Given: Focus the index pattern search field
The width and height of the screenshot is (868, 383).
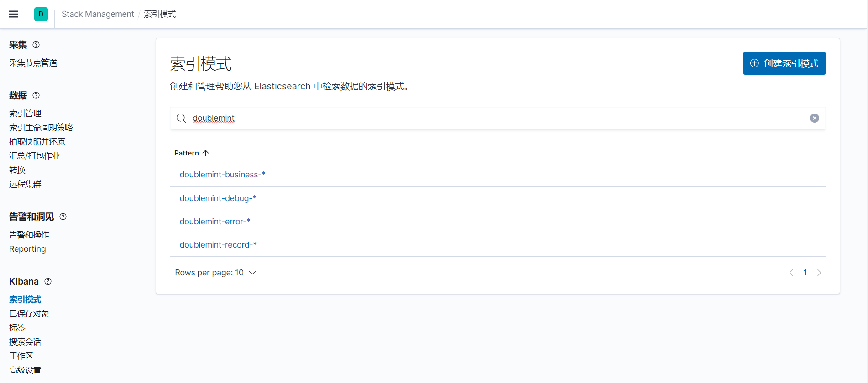Looking at the screenshot, I should coord(497,118).
